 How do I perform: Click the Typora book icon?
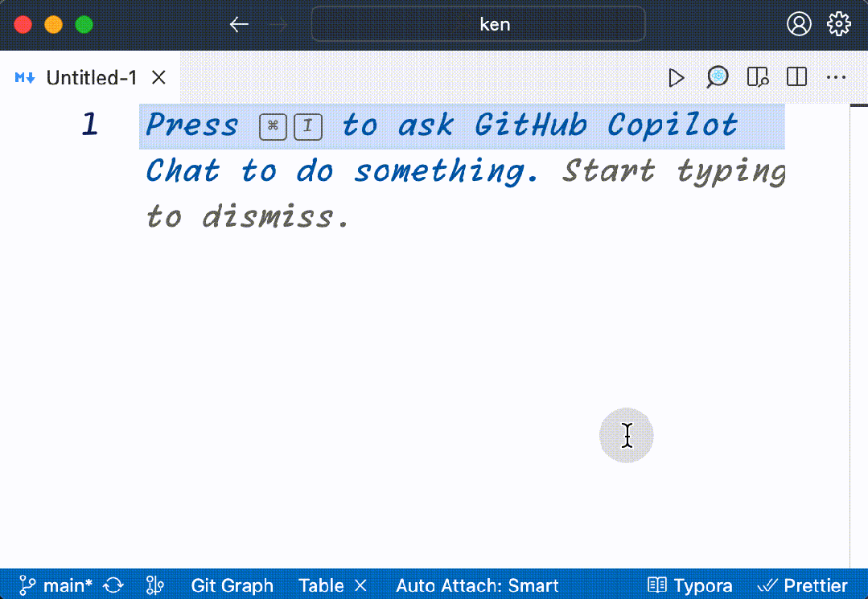pos(657,585)
